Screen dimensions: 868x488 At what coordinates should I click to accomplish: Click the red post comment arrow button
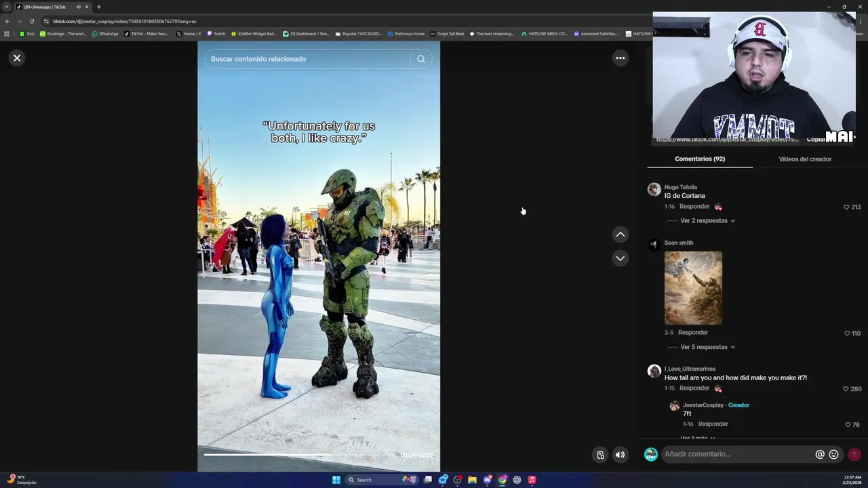click(x=854, y=455)
